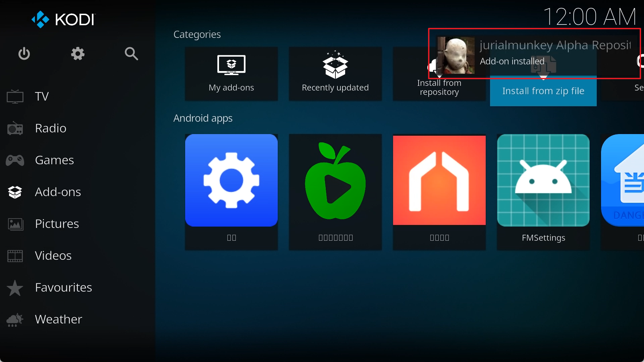
Task: Click the 'Add-on installed' notification text
Action: pos(512,61)
